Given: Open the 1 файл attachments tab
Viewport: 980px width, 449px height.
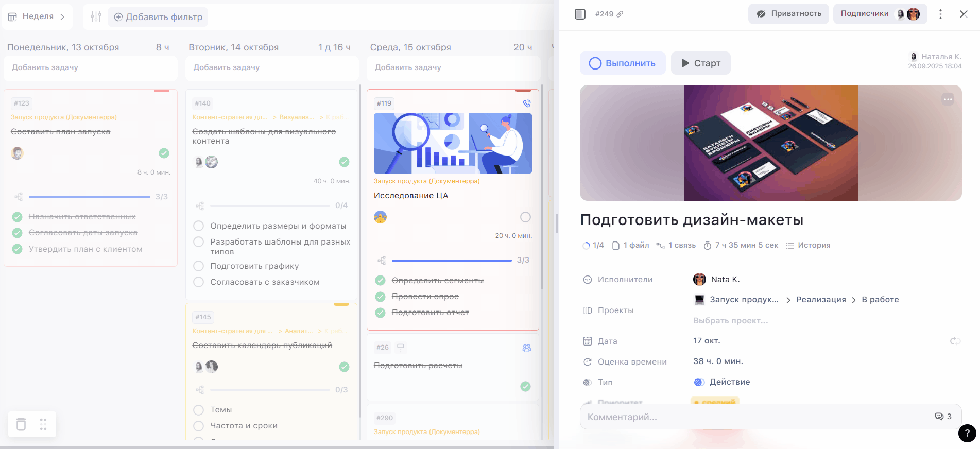Looking at the screenshot, I should [x=631, y=246].
